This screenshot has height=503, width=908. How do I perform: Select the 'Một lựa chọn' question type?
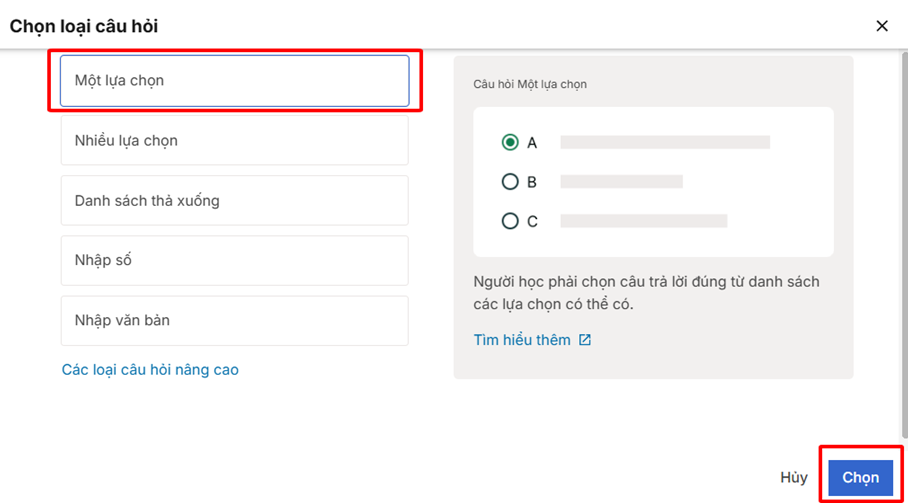[x=234, y=81]
